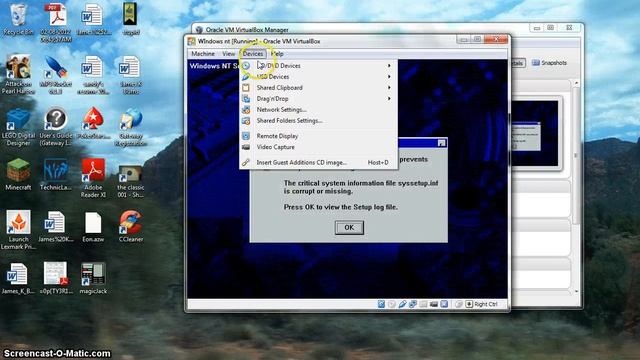Close the Devices menu via its label
This screenshot has width=640, height=360.
coord(253,53)
